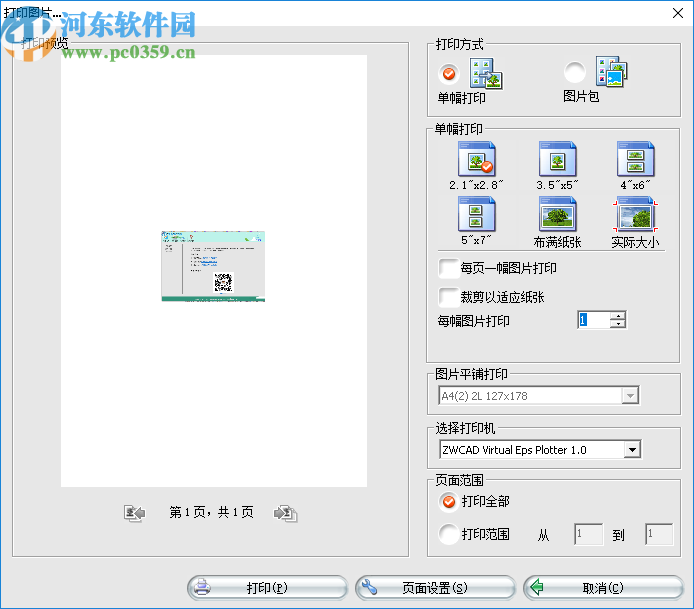Select the 实际大小 actual size icon
Viewport: 694px width, 609px height.
(636, 215)
